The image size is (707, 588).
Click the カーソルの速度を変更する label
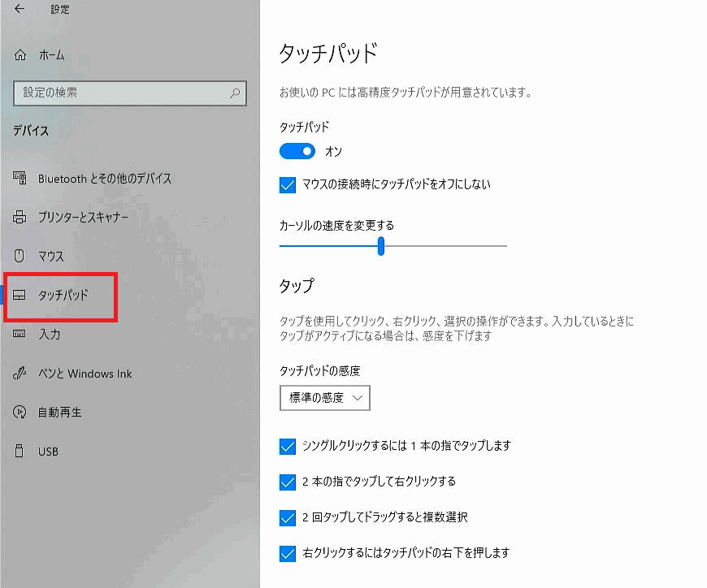(x=336, y=225)
